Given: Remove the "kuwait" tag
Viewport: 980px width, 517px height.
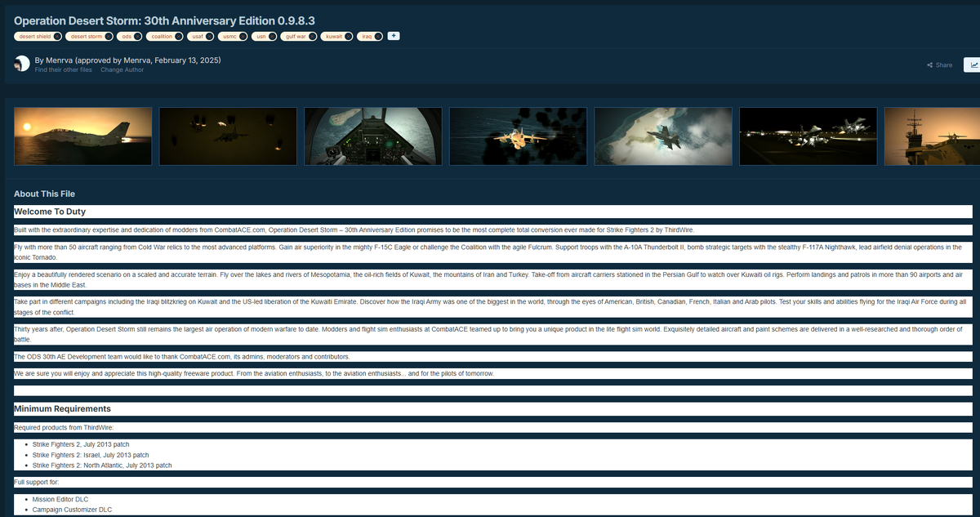Looking at the screenshot, I should pyautogui.click(x=348, y=36).
